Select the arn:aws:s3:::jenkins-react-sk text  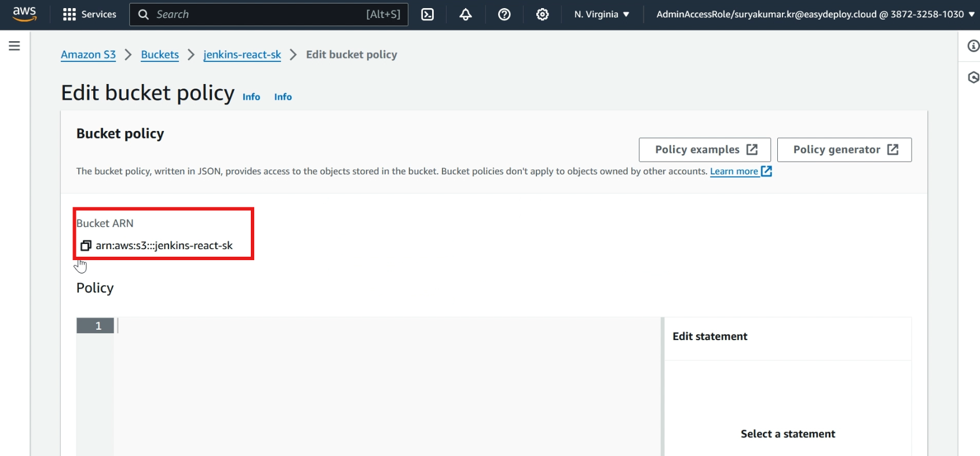coord(164,246)
